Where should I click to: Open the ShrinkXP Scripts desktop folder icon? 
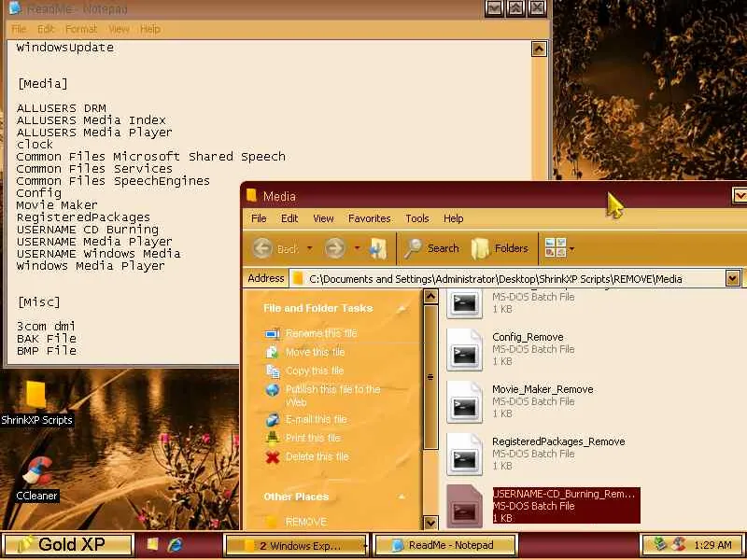35,395
